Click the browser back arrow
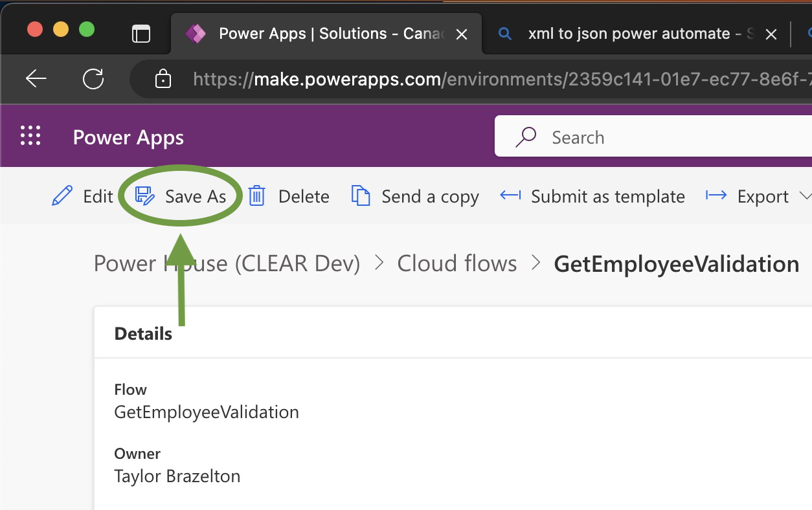The height and width of the screenshot is (510, 812). click(x=36, y=78)
